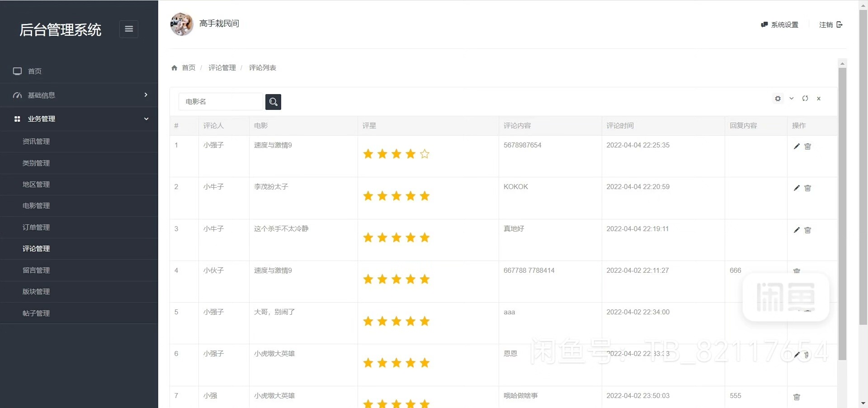The image size is (868, 408).
Task: Delete the 真地好 comment row
Action: point(807,230)
